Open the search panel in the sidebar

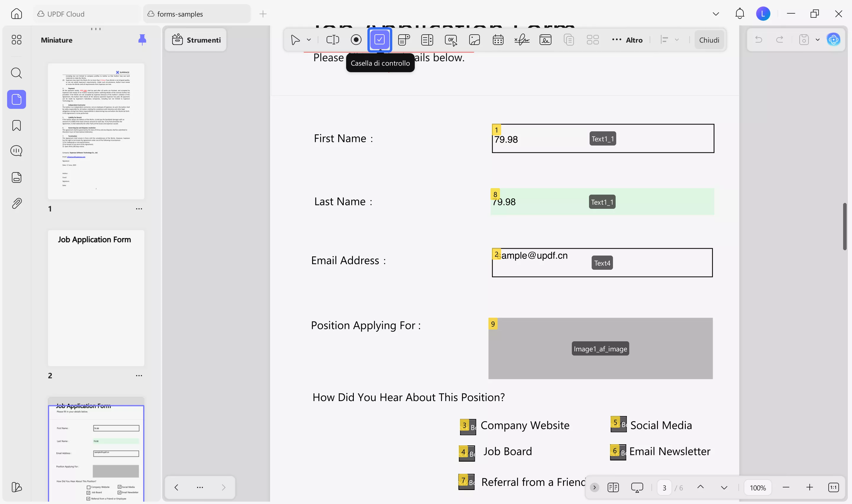tap(16, 73)
